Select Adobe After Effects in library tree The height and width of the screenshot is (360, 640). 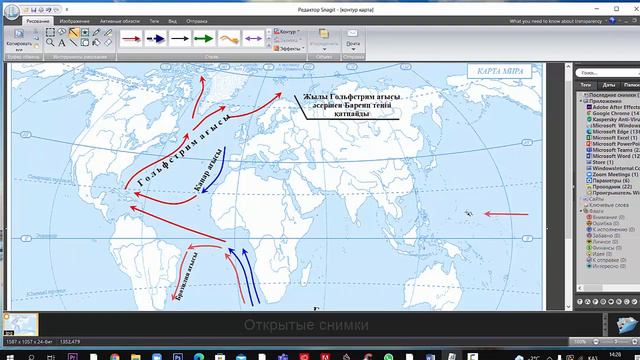click(613, 107)
